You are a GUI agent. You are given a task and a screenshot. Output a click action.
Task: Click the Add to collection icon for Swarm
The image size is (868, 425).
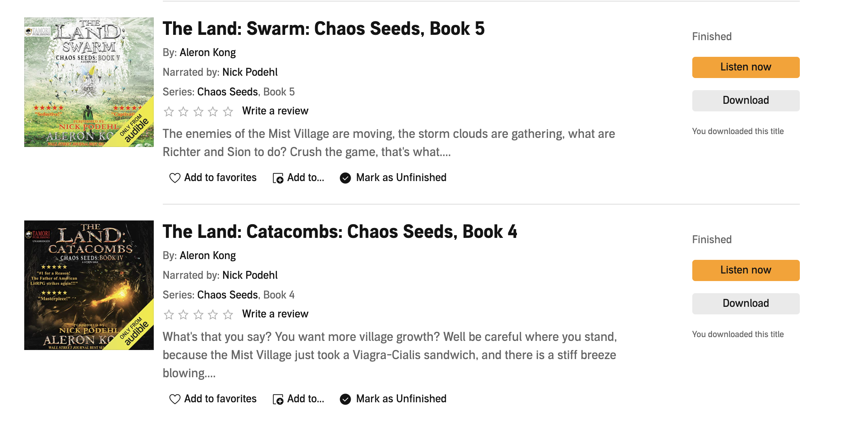click(x=278, y=178)
